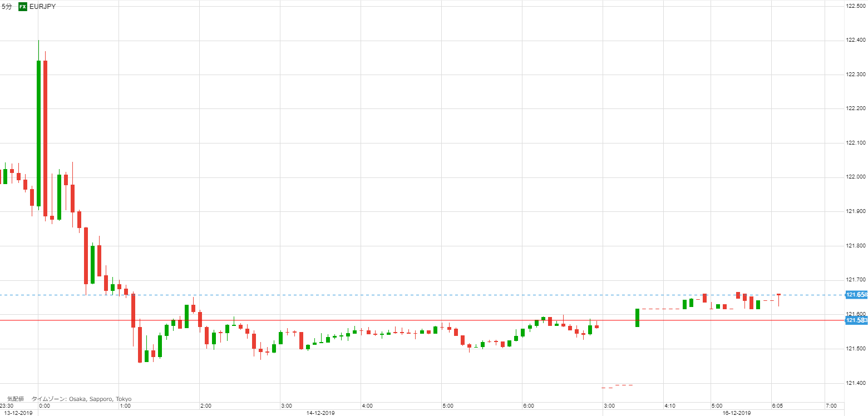
Task: Select the 5分 timeframe label
Action: point(7,7)
